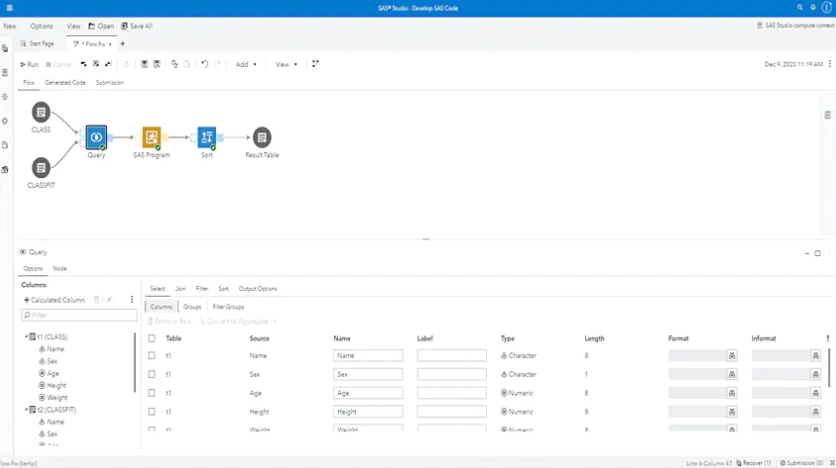This screenshot has height=468, width=836.
Task: Click the Label field for Name row
Action: tap(452, 356)
